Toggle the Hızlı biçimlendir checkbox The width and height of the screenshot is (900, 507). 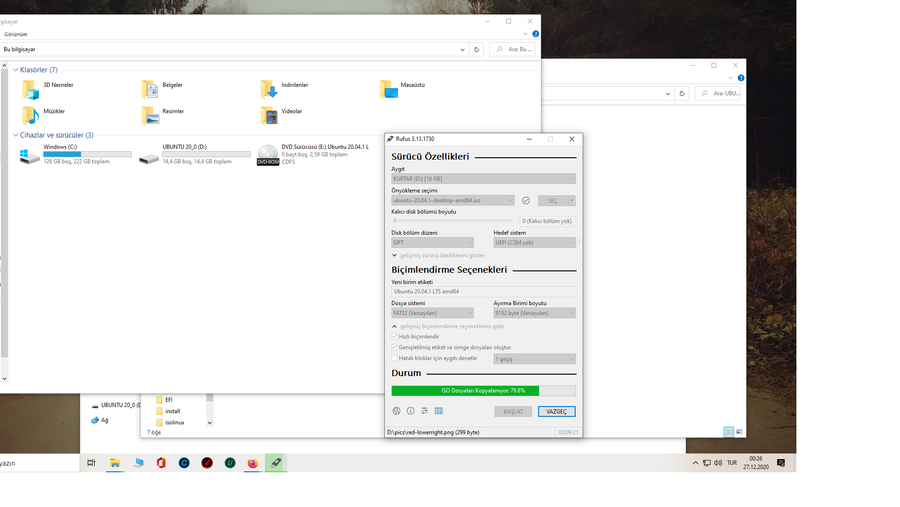pyautogui.click(x=395, y=337)
